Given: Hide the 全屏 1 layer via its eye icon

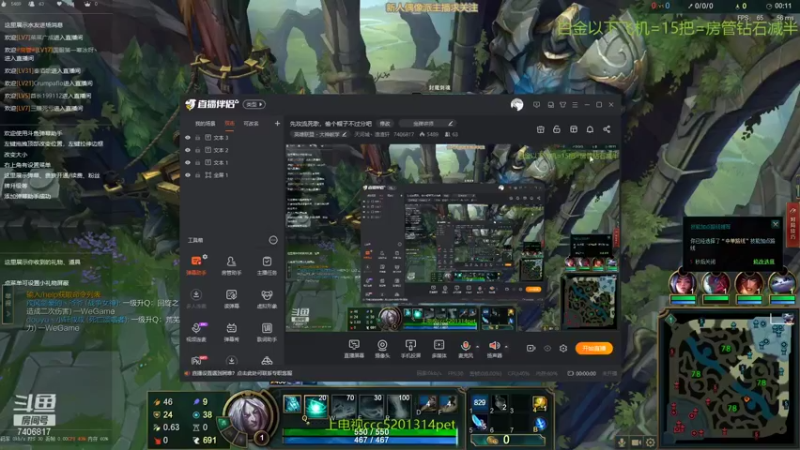Looking at the screenshot, I should [188, 175].
